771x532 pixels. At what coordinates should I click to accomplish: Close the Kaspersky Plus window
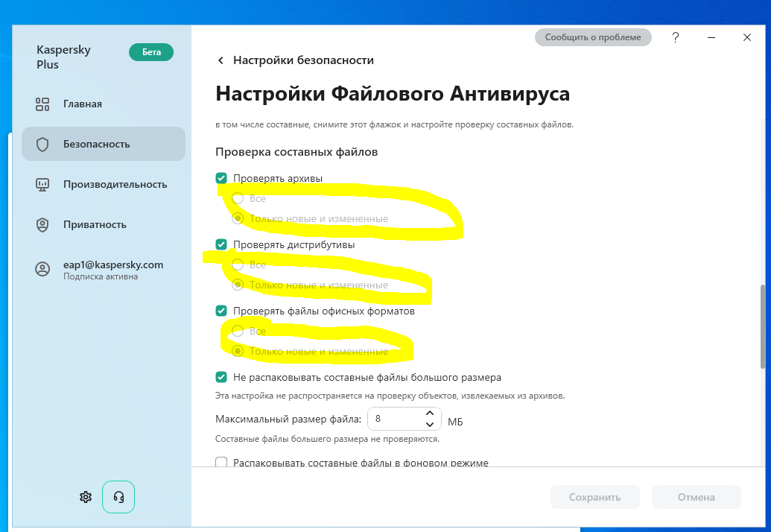click(747, 37)
